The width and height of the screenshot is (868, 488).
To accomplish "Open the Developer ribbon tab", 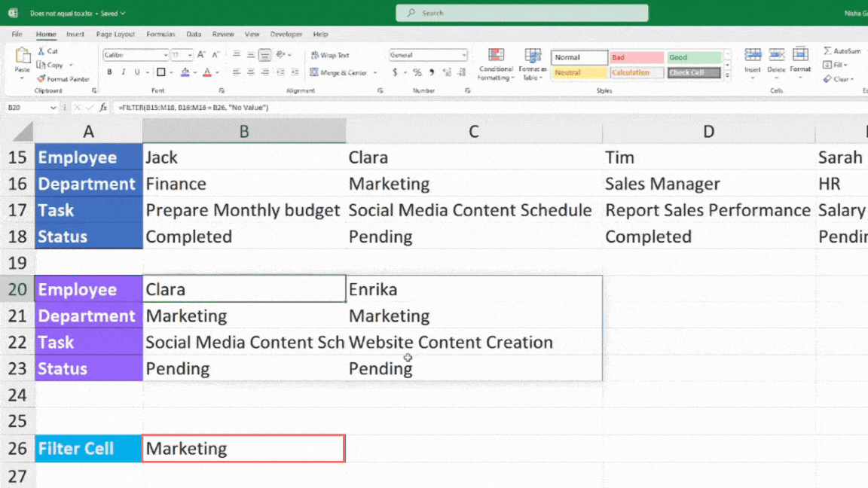I will [286, 33].
